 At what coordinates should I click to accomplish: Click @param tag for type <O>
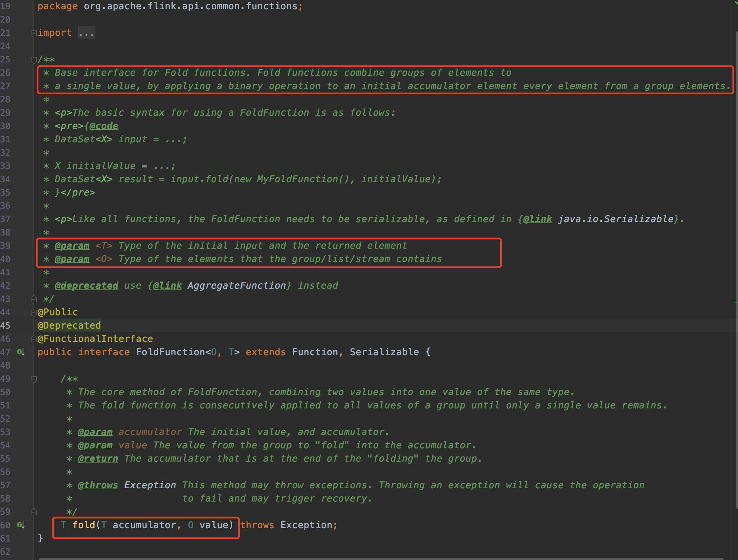pyautogui.click(x=72, y=259)
